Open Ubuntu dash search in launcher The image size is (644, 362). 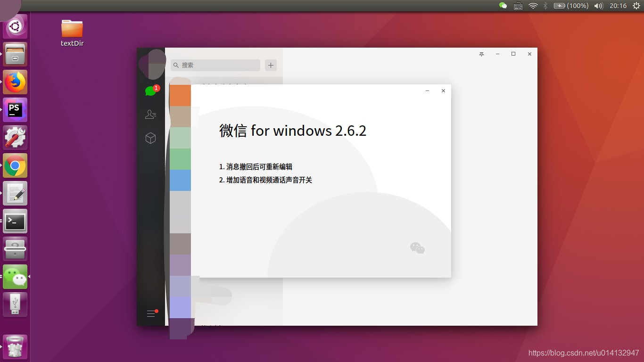pos(15,26)
